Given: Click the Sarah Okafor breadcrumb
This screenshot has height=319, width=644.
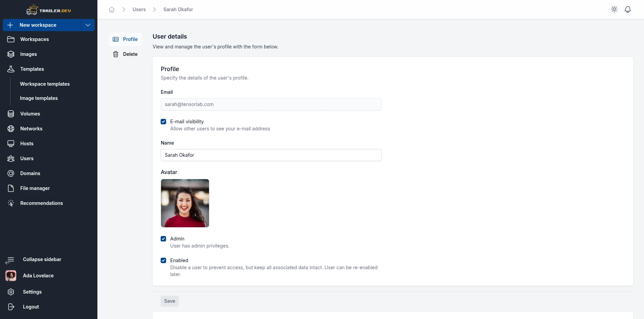Looking at the screenshot, I should 178,9.
